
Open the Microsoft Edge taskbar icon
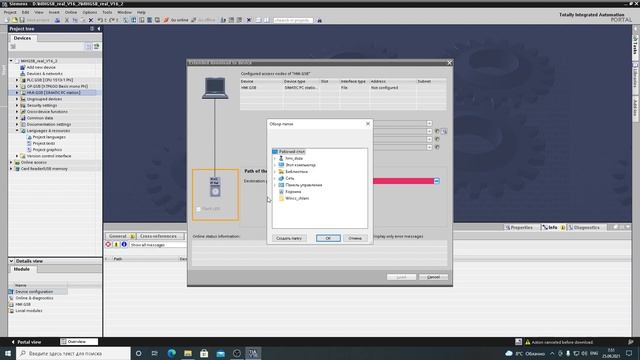coord(171,353)
